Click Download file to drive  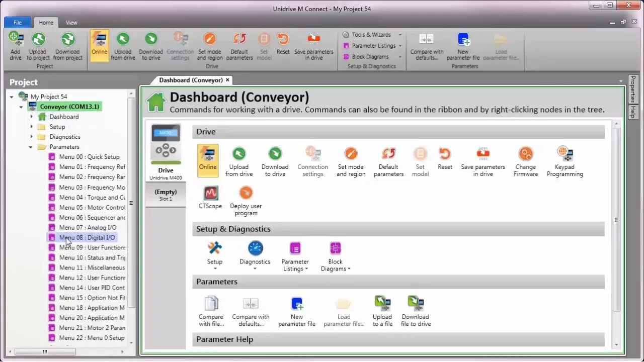[416, 311]
